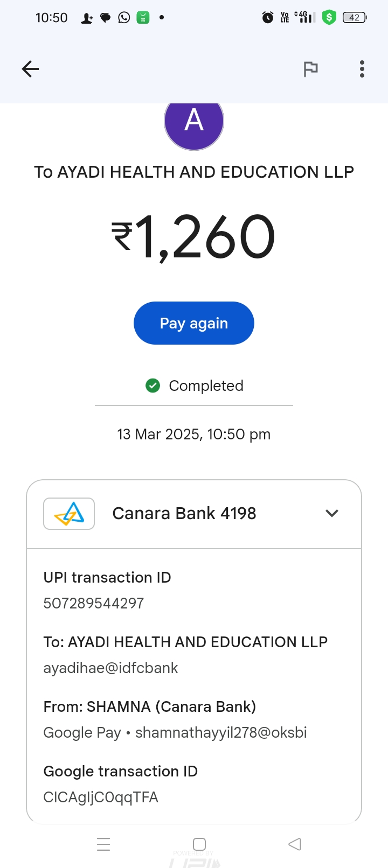Screen dimensions: 388x868
Task: Tap the alarm clock status icon
Action: (268, 18)
